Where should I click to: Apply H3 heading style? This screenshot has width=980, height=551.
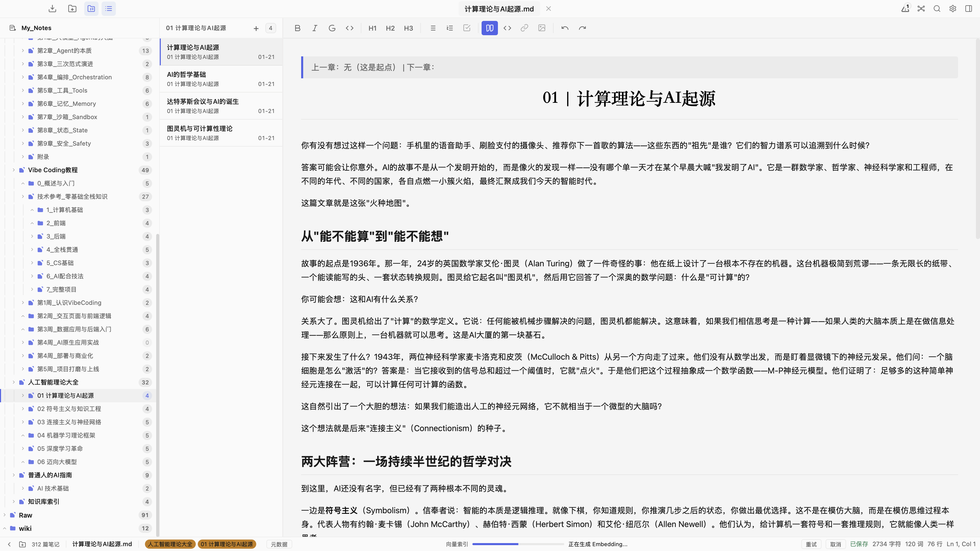(408, 28)
